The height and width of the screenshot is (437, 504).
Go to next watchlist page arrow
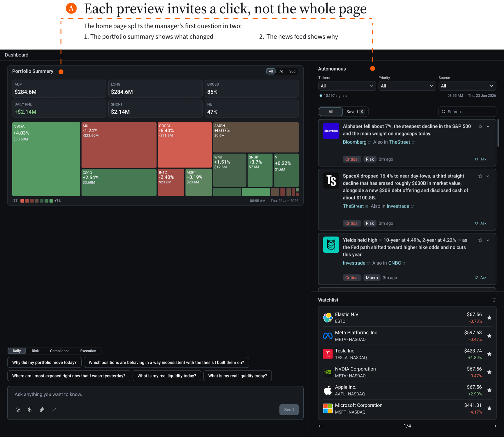click(494, 426)
